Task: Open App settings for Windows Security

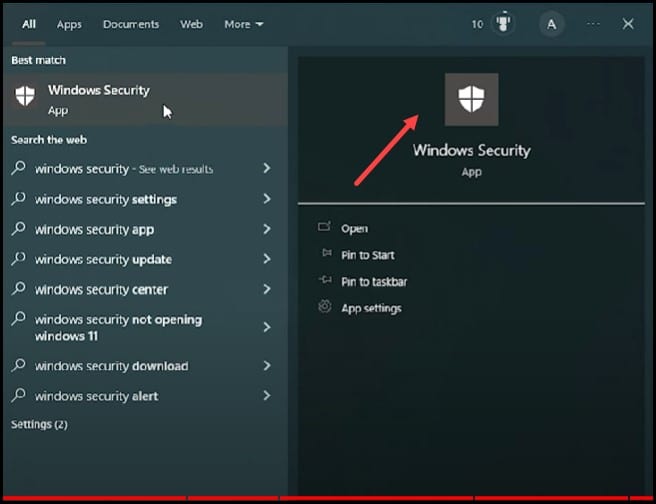Action: click(x=371, y=309)
